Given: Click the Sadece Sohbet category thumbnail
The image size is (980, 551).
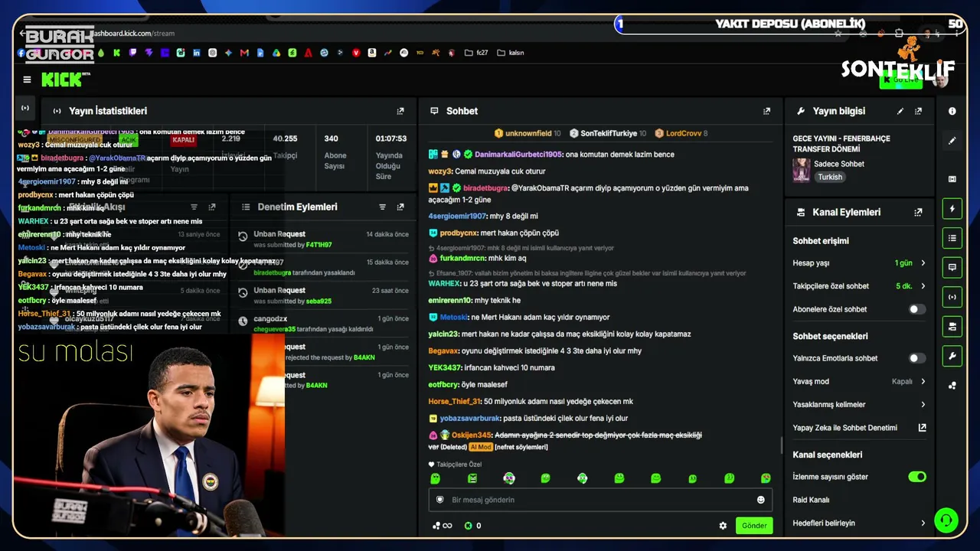Looking at the screenshot, I should click(x=802, y=170).
